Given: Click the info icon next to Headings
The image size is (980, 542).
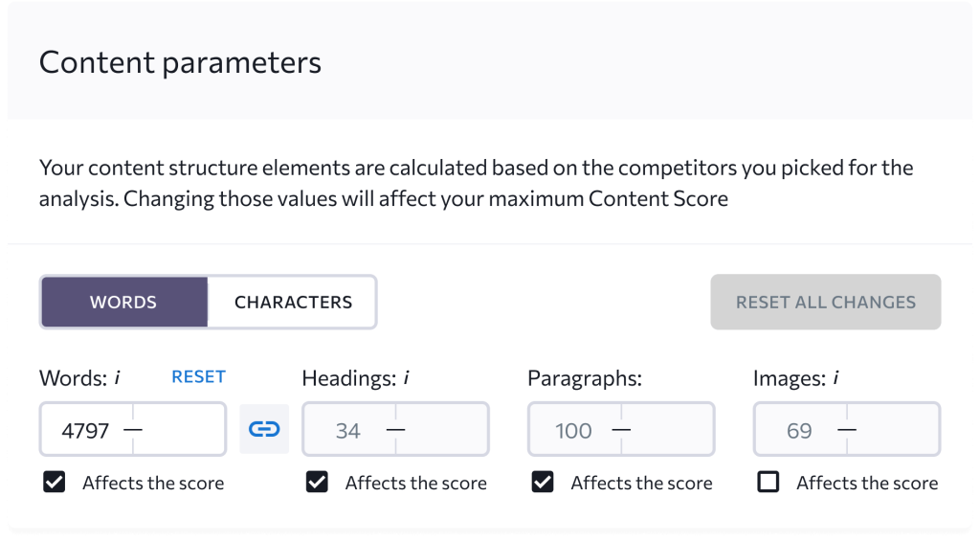Looking at the screenshot, I should (407, 378).
